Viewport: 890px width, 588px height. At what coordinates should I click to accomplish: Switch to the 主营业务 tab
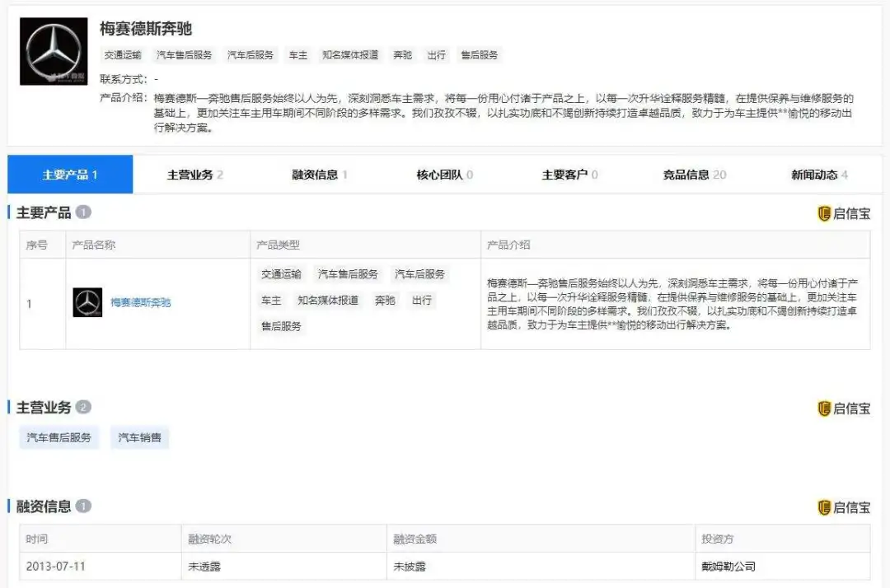pyautogui.click(x=195, y=175)
